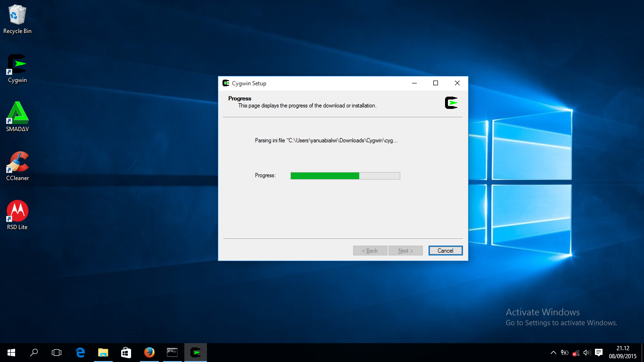The width and height of the screenshot is (644, 362).
Task: Click the Cygwin icon in the title bar
Action: click(x=226, y=83)
